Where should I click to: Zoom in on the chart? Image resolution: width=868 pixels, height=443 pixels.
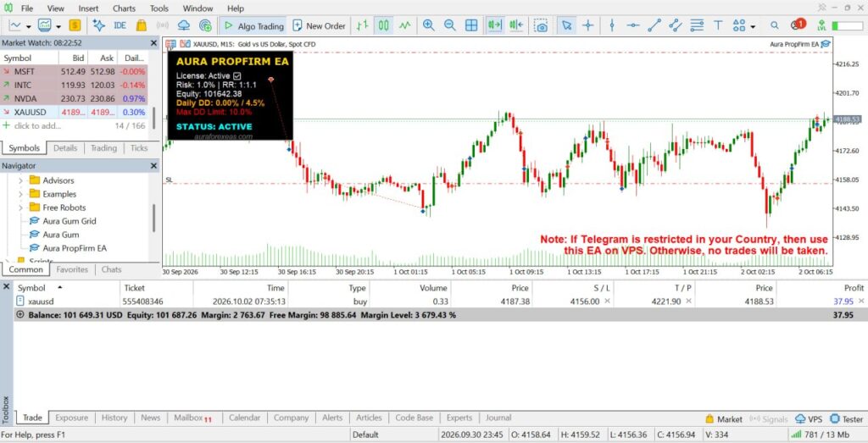428,25
